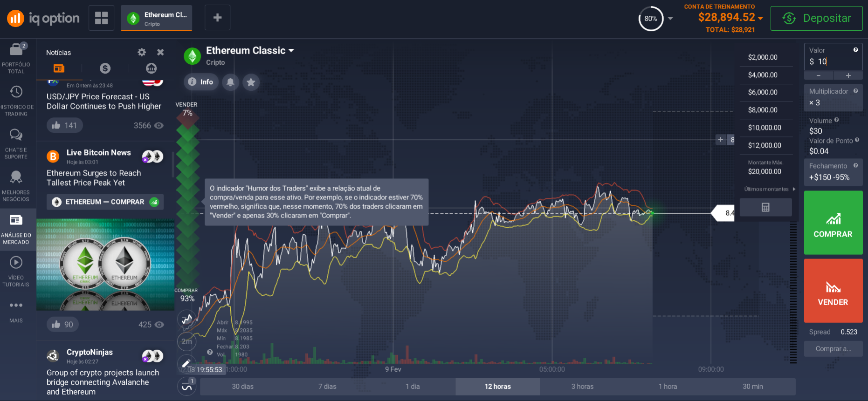Open the drawing tools pencil icon

point(186,363)
